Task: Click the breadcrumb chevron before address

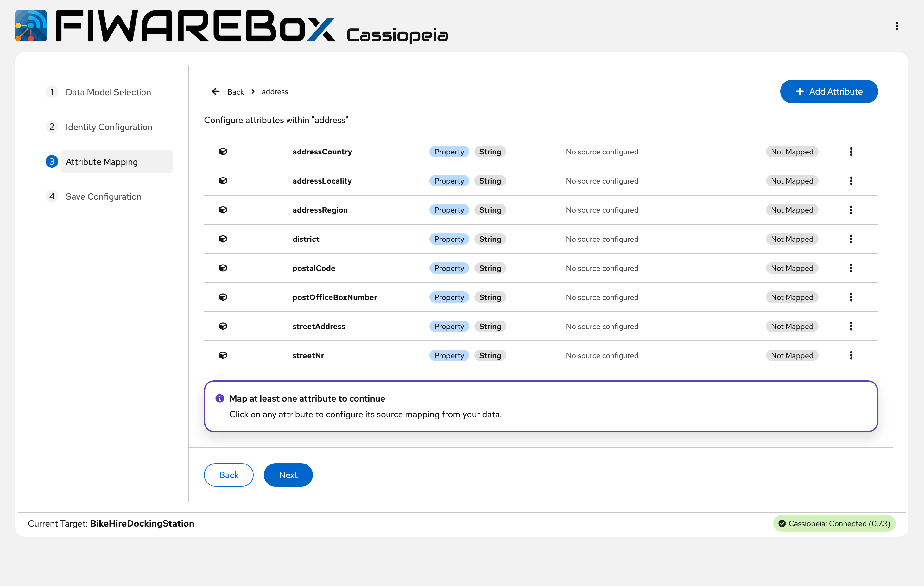Action: pyautogui.click(x=253, y=91)
